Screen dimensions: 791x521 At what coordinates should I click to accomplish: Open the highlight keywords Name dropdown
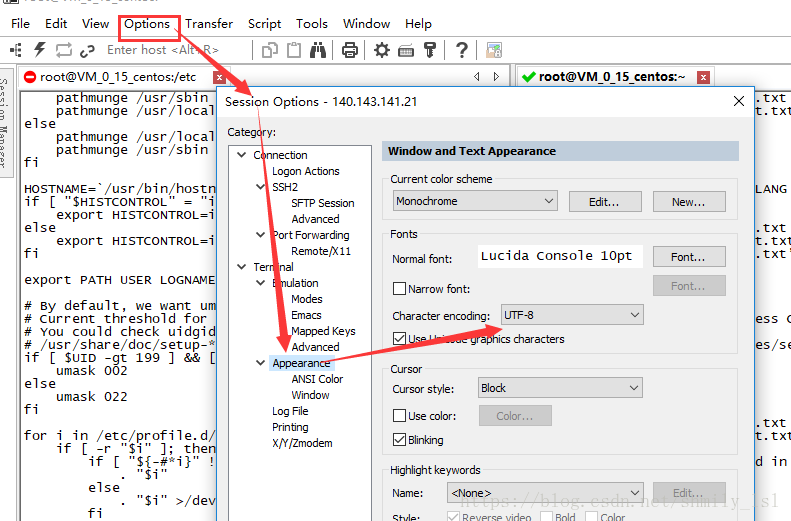(545, 493)
